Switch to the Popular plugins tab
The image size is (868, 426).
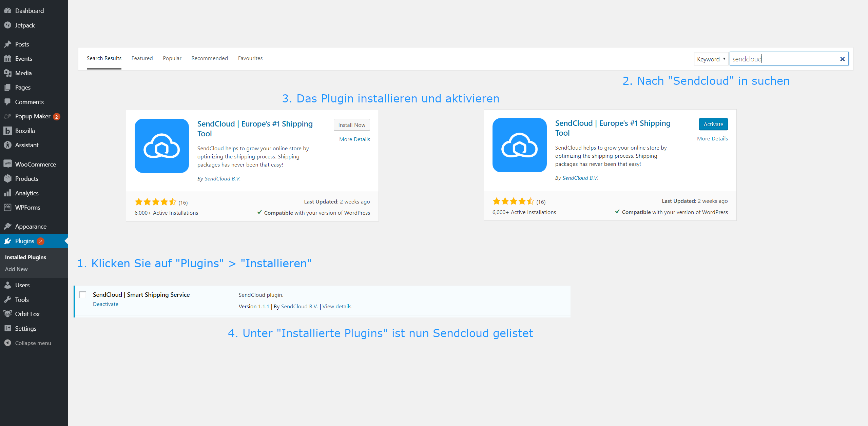(x=172, y=58)
